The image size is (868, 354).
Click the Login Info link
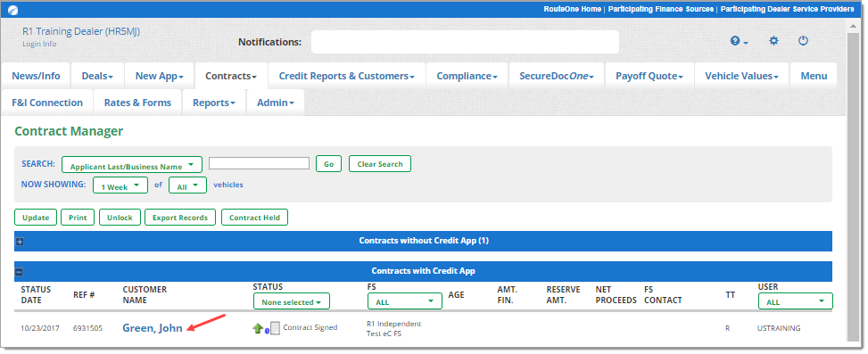(x=39, y=44)
